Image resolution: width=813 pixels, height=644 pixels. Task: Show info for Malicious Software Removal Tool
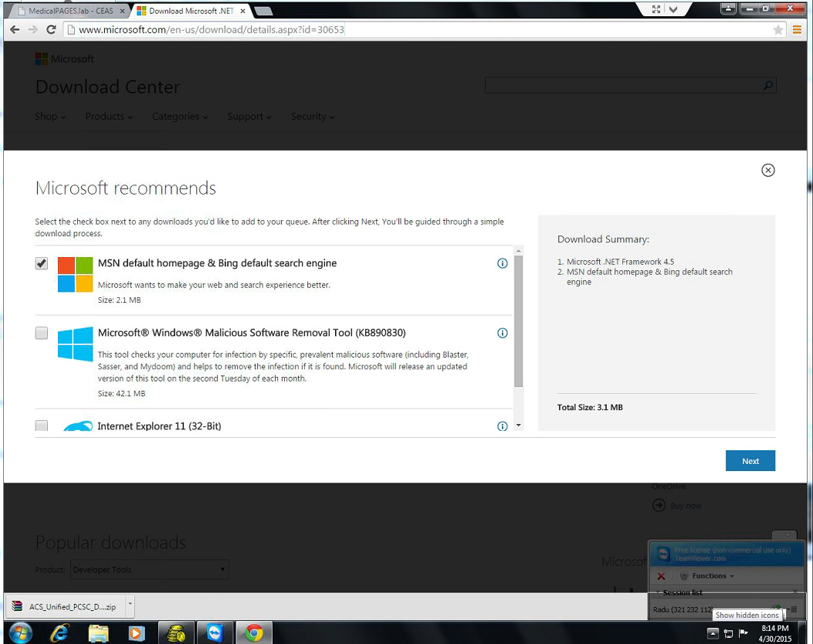click(x=503, y=333)
